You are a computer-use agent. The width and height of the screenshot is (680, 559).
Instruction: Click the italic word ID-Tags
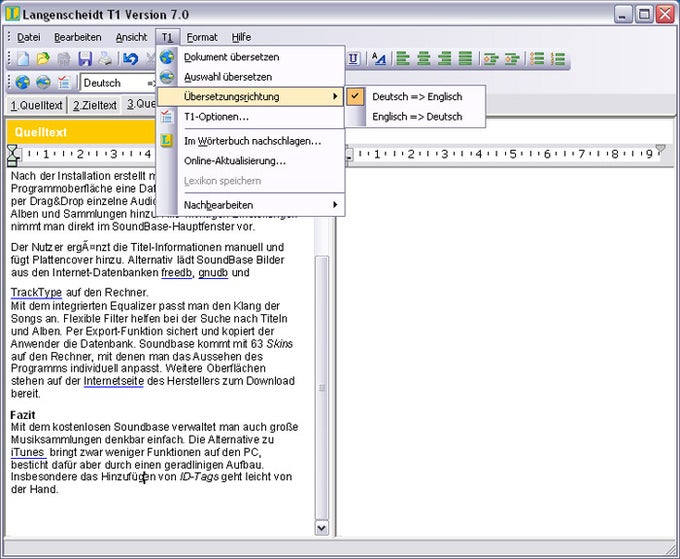tap(199, 477)
